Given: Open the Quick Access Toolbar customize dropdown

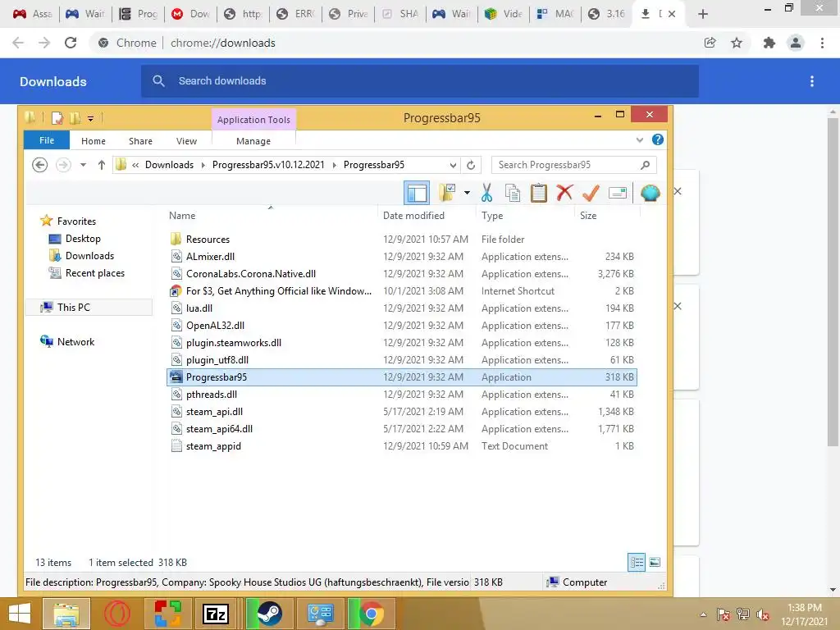Looking at the screenshot, I should (x=90, y=118).
